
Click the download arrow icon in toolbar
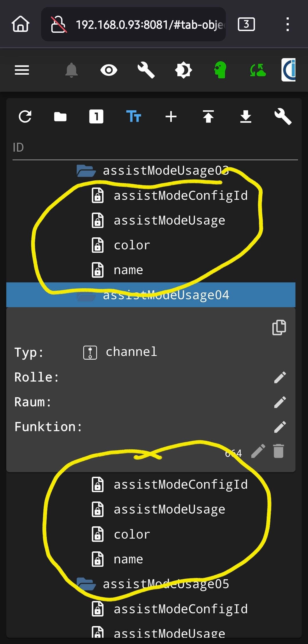(x=246, y=117)
